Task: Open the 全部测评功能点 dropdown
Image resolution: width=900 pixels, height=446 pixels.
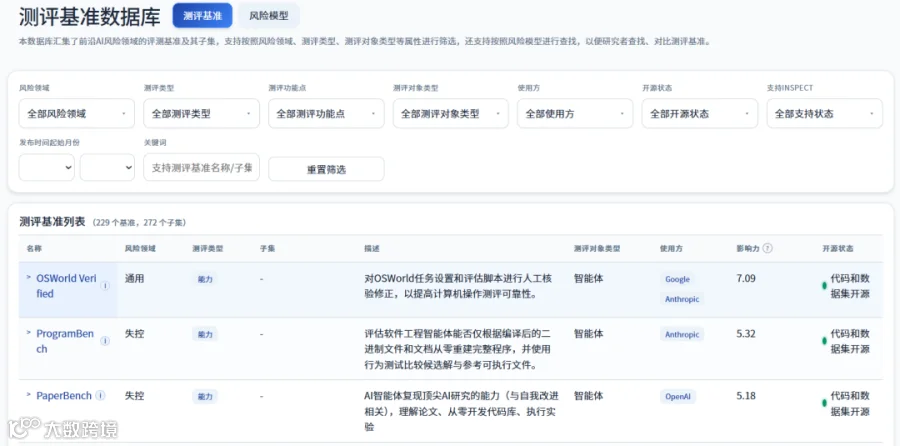Action: [326, 114]
